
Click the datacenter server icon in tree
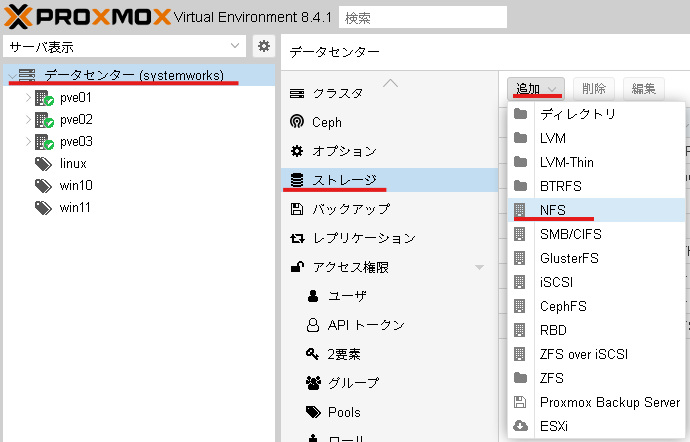point(27,75)
